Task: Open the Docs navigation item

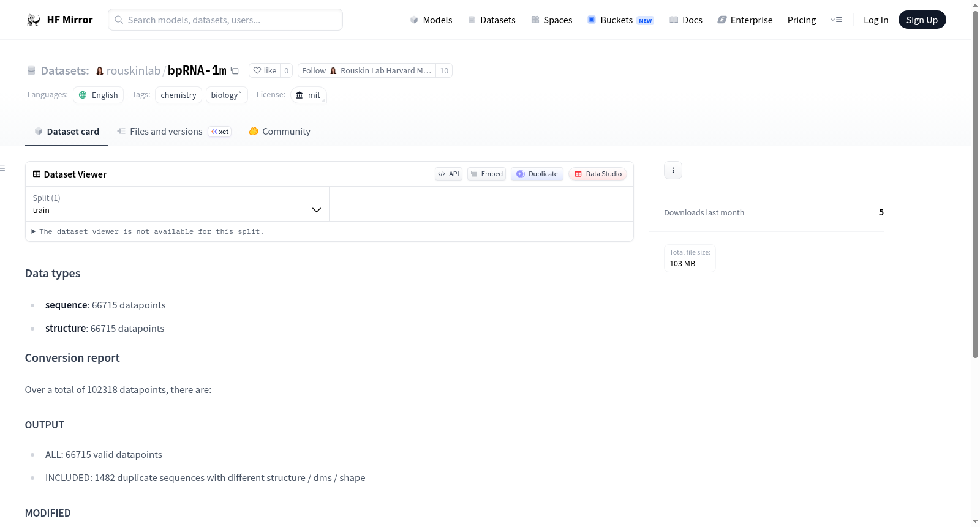Action: [686, 20]
